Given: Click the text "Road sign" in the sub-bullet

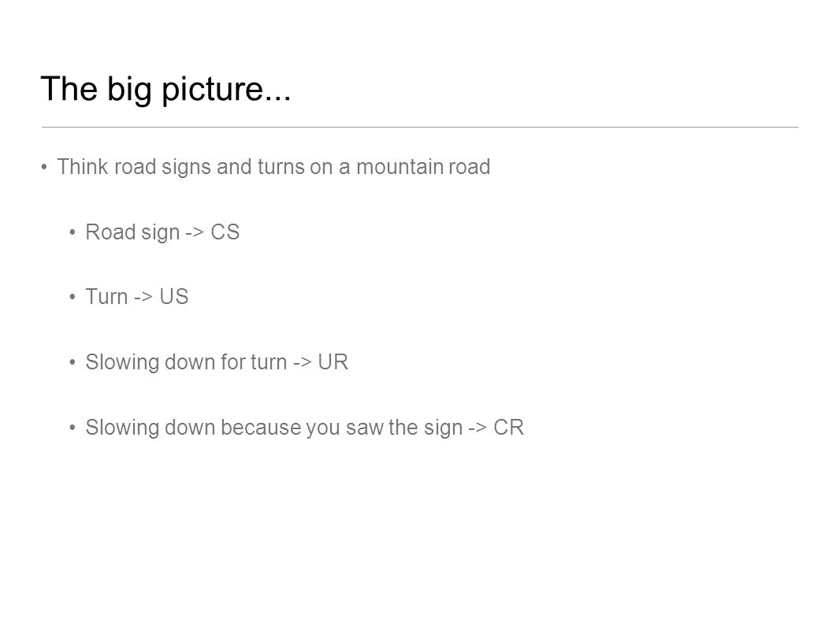Looking at the screenshot, I should (x=132, y=233).
